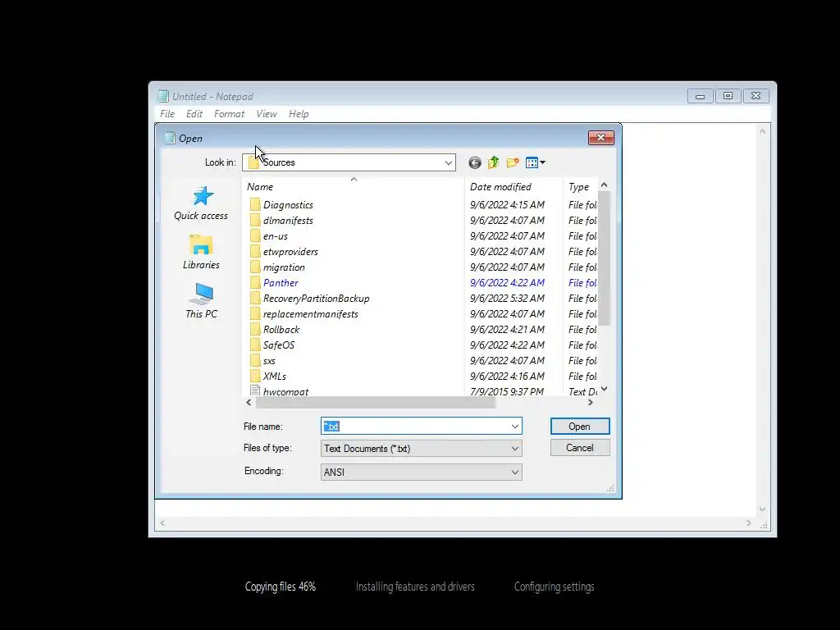This screenshot has width=840, height=630.
Task: Click Notepad's vertical scroll down arrow
Action: click(x=762, y=509)
